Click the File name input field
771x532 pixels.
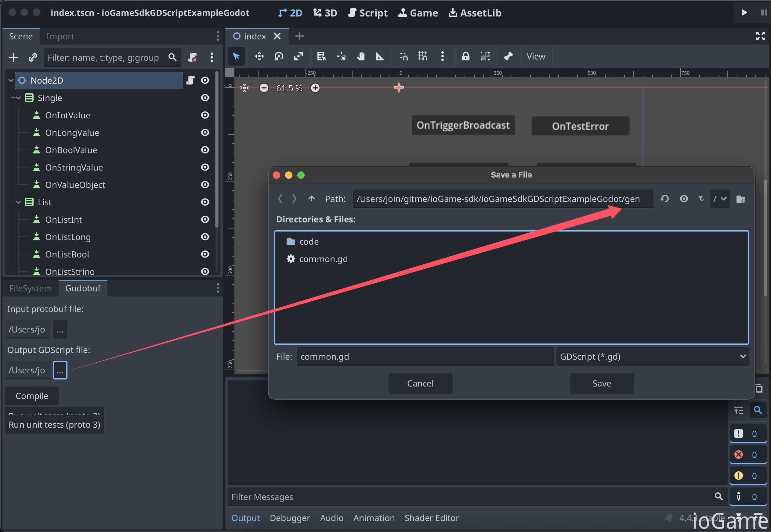pos(425,357)
